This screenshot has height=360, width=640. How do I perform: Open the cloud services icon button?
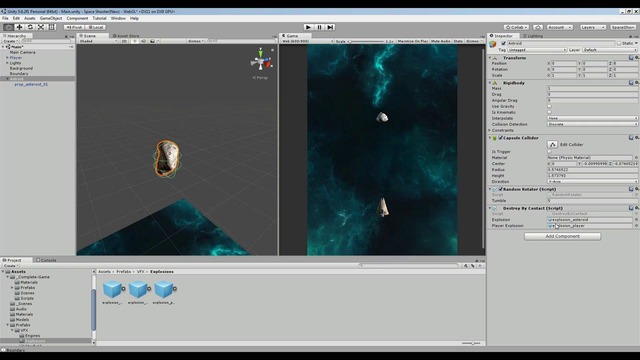[x=538, y=27]
